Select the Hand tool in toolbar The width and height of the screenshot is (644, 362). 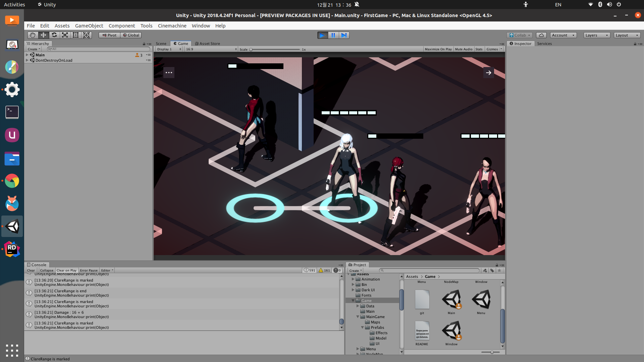point(33,35)
